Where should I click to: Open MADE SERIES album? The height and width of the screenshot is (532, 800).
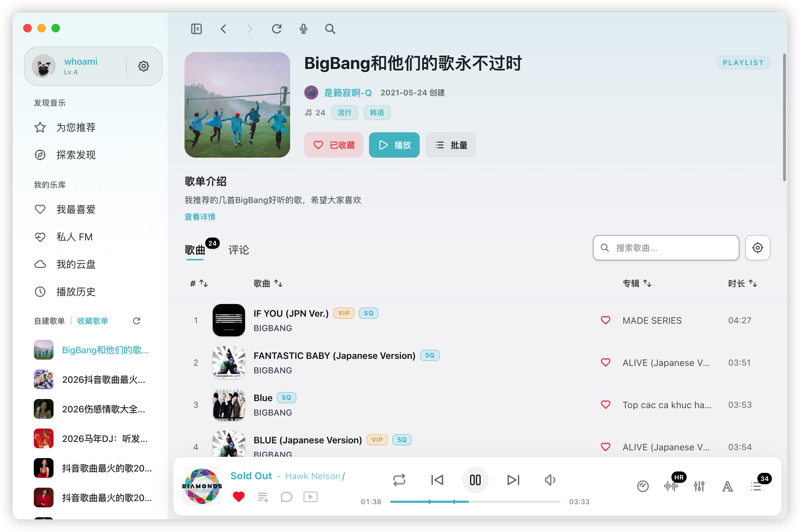(x=652, y=321)
